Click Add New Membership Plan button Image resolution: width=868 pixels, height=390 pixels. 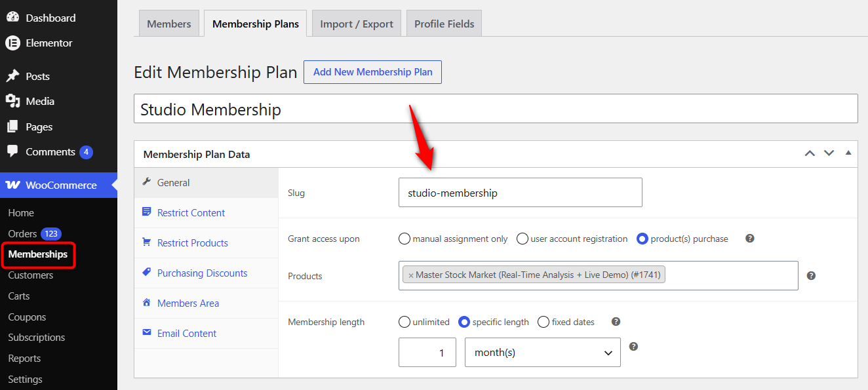[372, 72]
